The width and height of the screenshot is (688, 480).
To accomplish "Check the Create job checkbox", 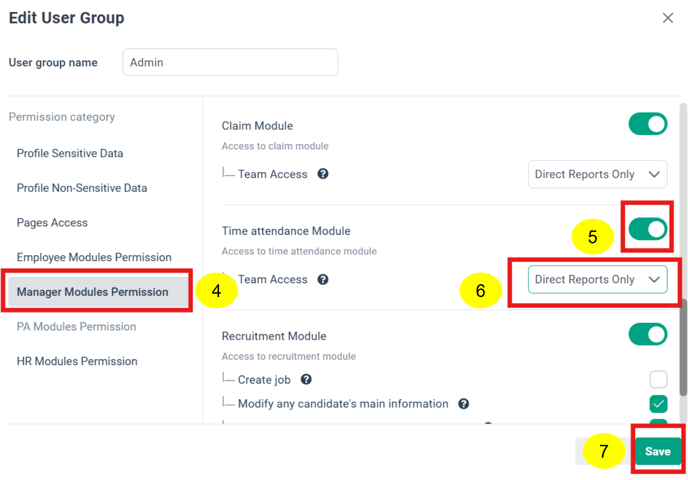I will pos(658,380).
